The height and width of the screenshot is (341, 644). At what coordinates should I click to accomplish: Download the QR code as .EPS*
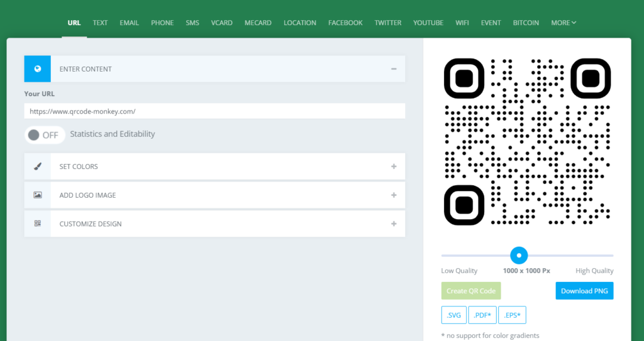512,315
